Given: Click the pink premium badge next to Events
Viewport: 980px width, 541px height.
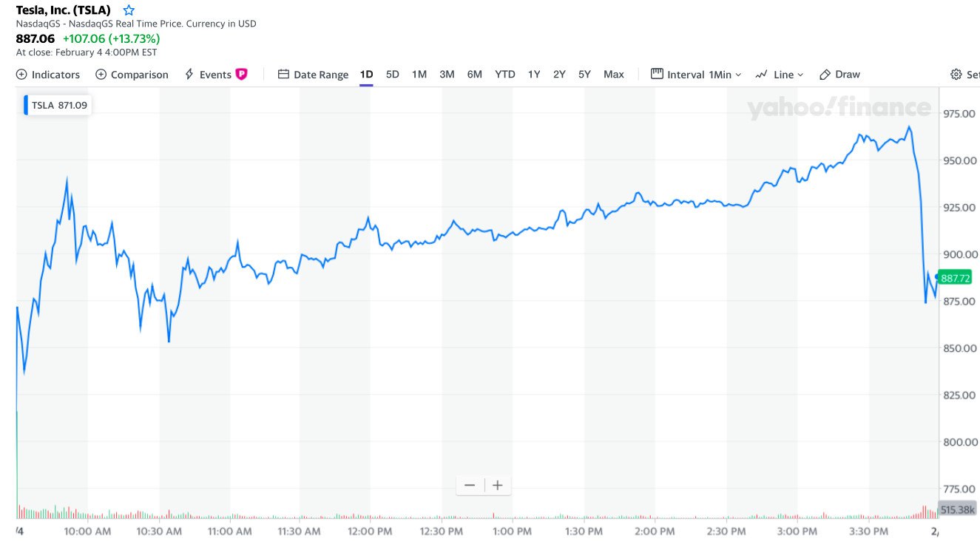Looking at the screenshot, I should 241,74.
